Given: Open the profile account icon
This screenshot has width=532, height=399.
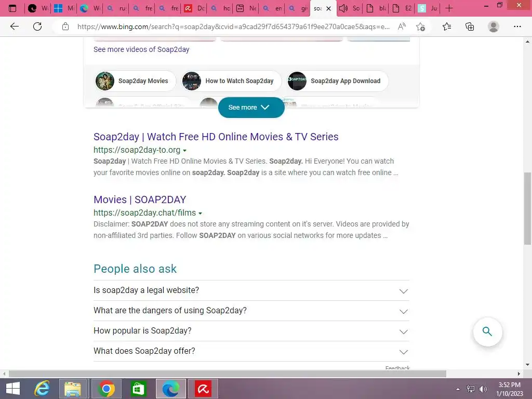Looking at the screenshot, I should (494, 26).
